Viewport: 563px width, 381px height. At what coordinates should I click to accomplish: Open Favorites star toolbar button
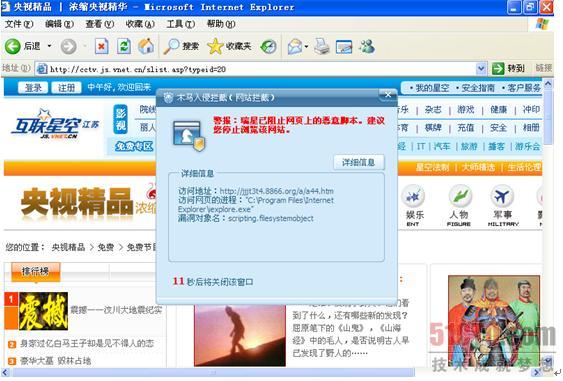pos(215,46)
